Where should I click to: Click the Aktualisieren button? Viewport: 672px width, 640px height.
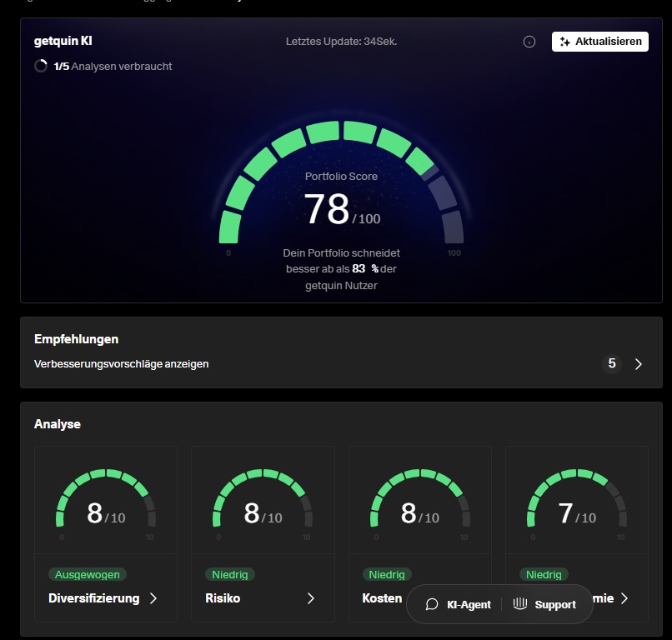[x=600, y=42]
